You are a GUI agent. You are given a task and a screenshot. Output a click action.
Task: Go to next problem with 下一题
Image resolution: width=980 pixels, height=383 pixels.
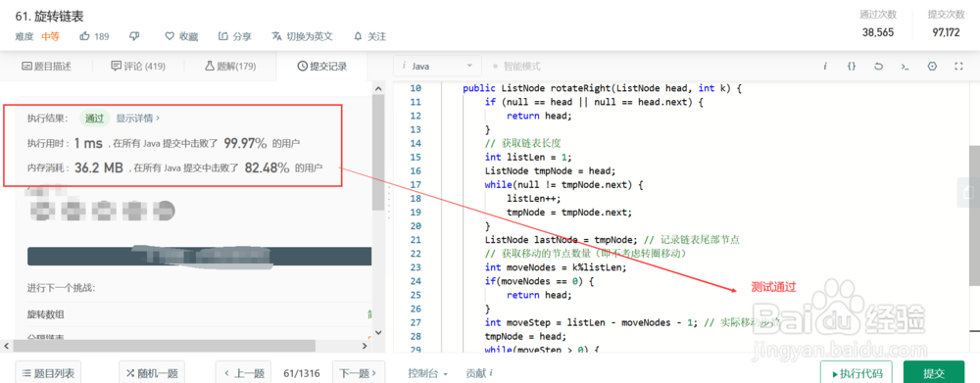pyautogui.click(x=358, y=373)
